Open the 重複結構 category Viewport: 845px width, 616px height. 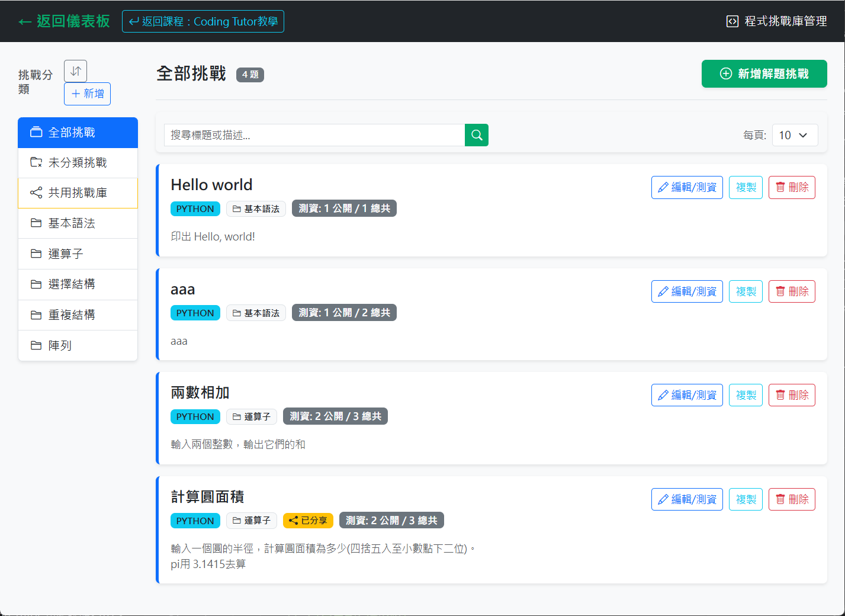tap(78, 315)
